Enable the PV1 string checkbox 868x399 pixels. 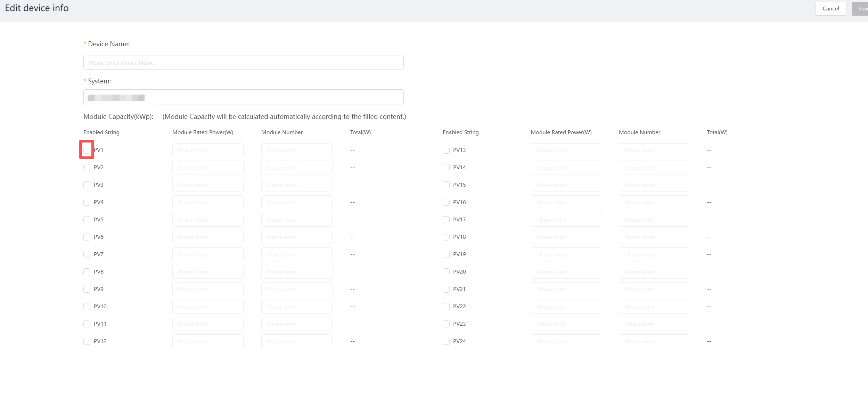[87, 150]
